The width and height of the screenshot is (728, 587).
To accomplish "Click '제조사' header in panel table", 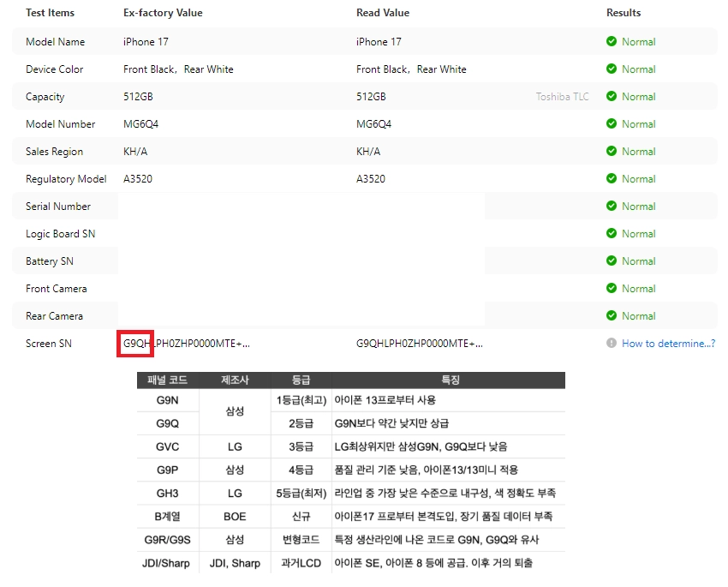I will pyautogui.click(x=235, y=380).
